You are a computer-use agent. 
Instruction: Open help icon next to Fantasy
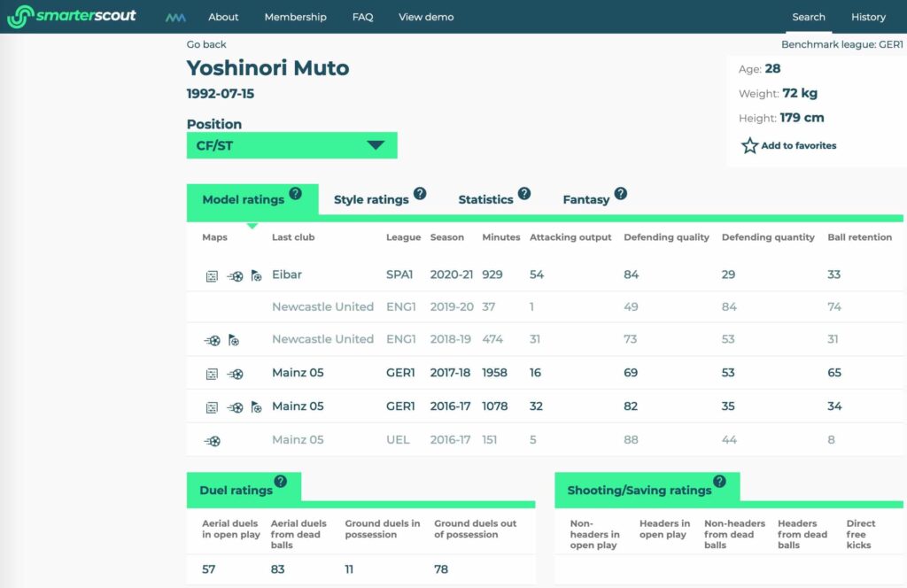coord(621,194)
